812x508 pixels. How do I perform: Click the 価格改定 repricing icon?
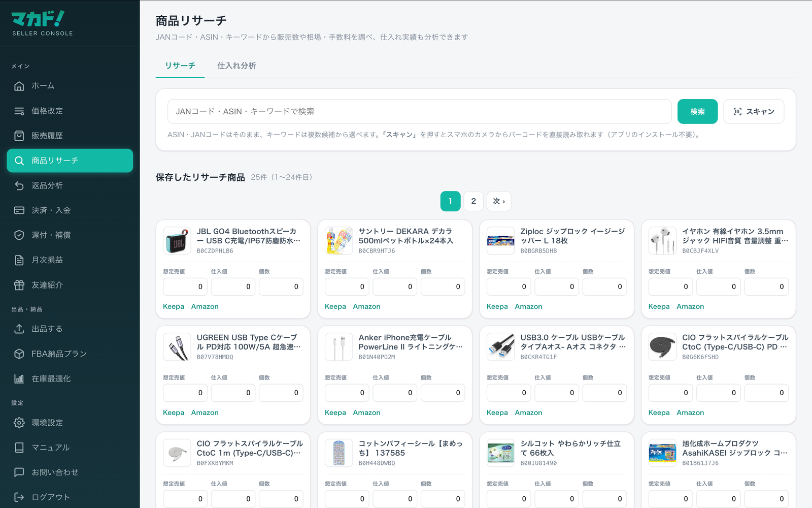[x=19, y=111]
